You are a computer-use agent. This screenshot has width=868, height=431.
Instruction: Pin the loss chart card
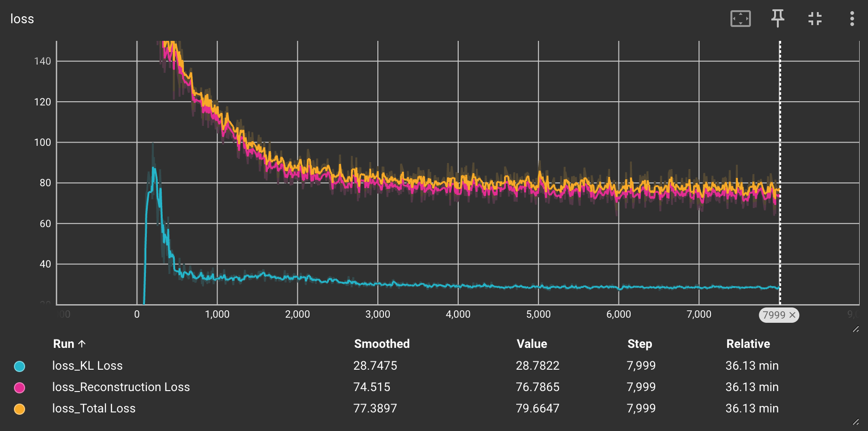(777, 19)
